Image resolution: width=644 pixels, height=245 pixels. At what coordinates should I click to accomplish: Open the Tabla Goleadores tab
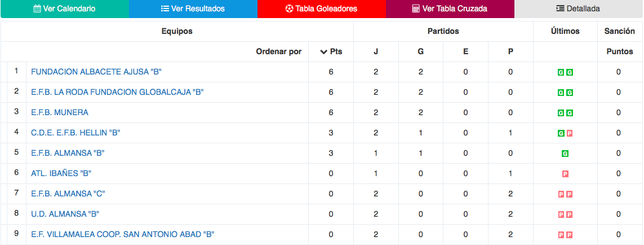(x=322, y=9)
